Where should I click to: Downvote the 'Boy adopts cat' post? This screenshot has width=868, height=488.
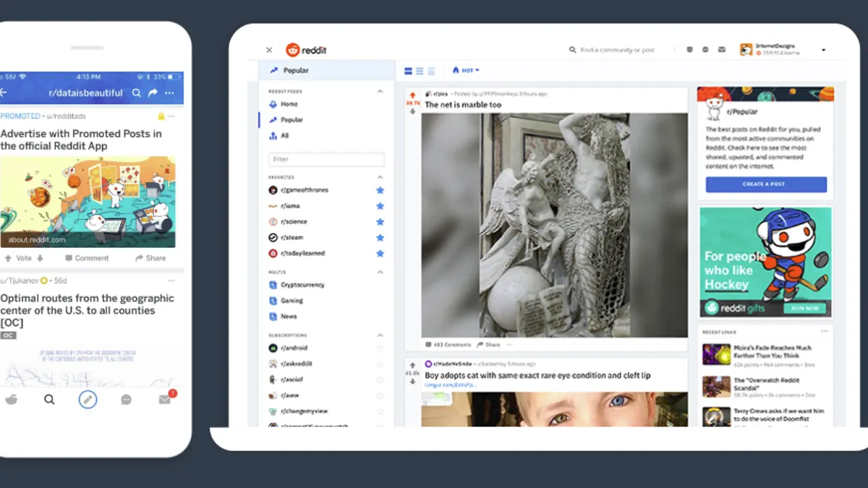click(412, 382)
